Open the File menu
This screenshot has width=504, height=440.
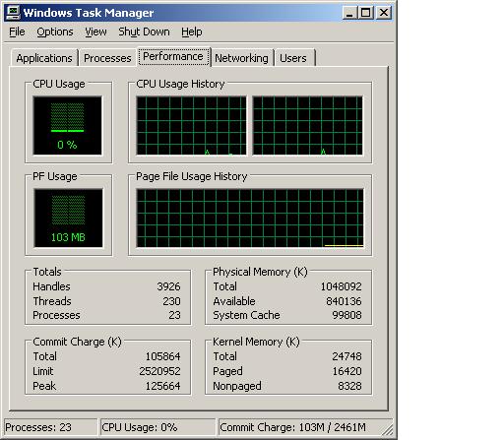(x=17, y=31)
